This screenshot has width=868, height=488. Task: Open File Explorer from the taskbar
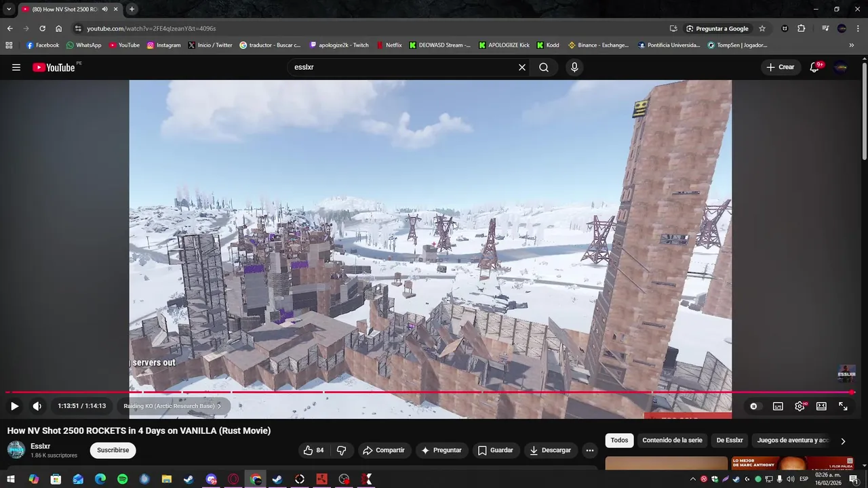pos(166,479)
